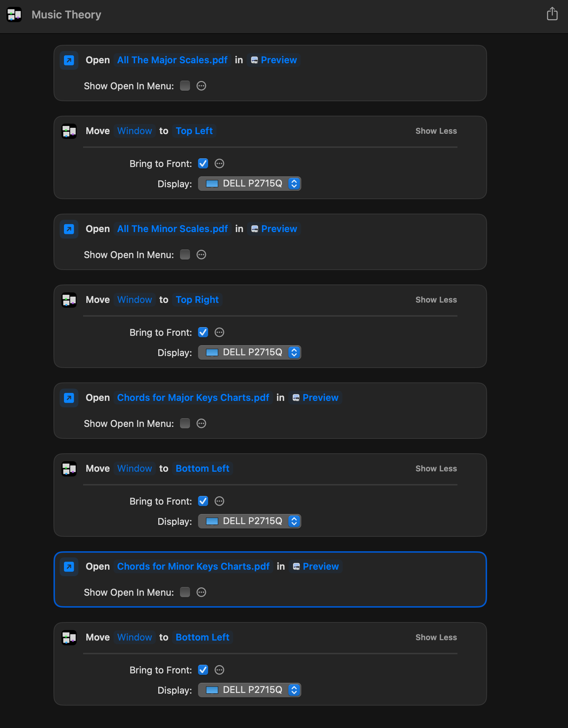
Task: Click the Bottom Left token in the last Move action
Action: pos(202,637)
